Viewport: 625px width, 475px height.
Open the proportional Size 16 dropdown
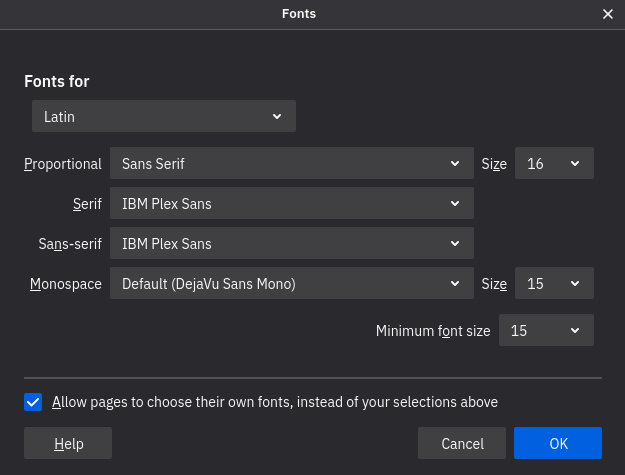554,164
